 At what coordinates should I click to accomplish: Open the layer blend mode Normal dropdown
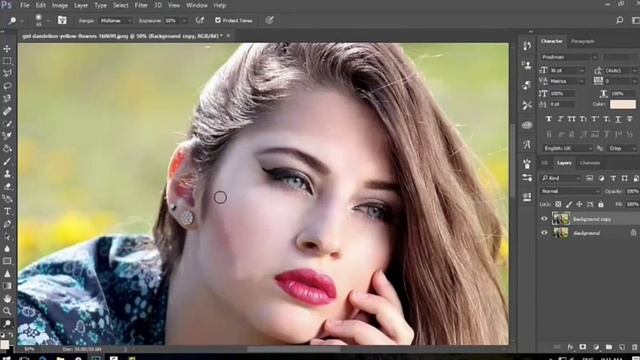pos(570,191)
